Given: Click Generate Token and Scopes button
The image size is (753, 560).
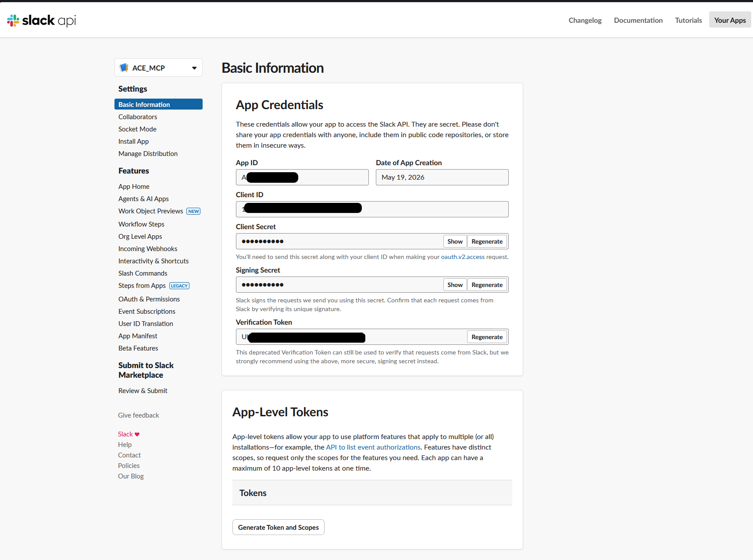Looking at the screenshot, I should tap(278, 527).
